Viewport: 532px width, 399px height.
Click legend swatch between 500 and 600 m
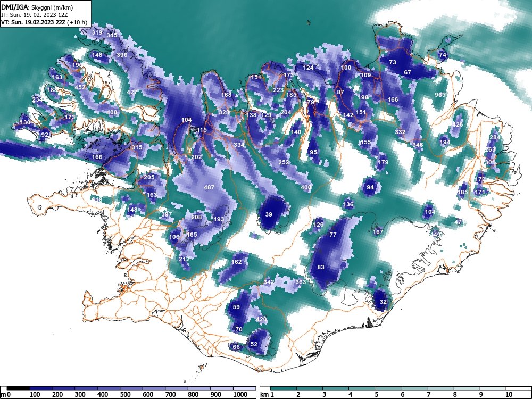pos(131,388)
